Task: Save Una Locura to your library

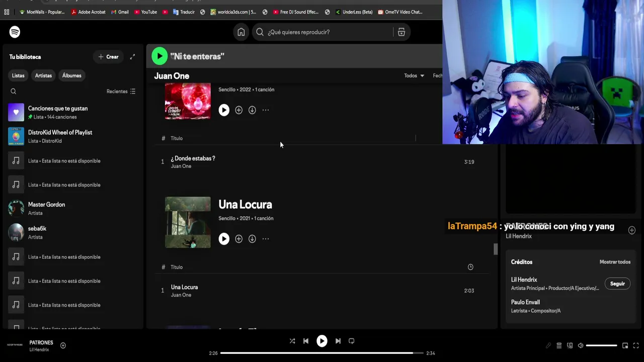Action: pyautogui.click(x=238, y=239)
